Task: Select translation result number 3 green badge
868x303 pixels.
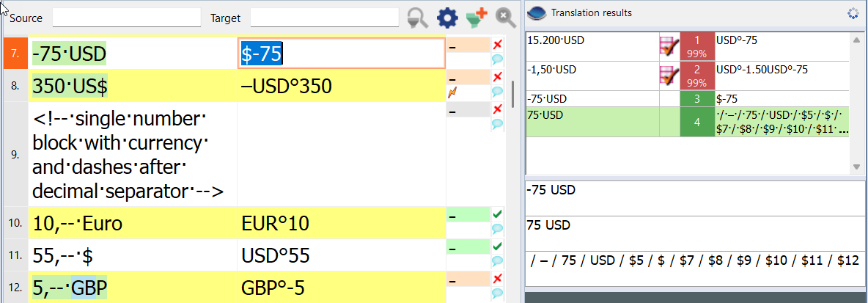Action: [x=697, y=99]
